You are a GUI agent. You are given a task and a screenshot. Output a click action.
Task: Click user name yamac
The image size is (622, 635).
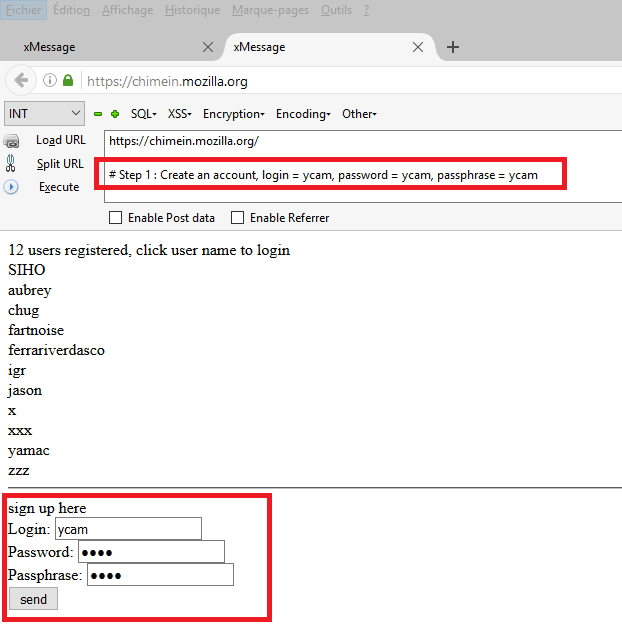[29, 451]
